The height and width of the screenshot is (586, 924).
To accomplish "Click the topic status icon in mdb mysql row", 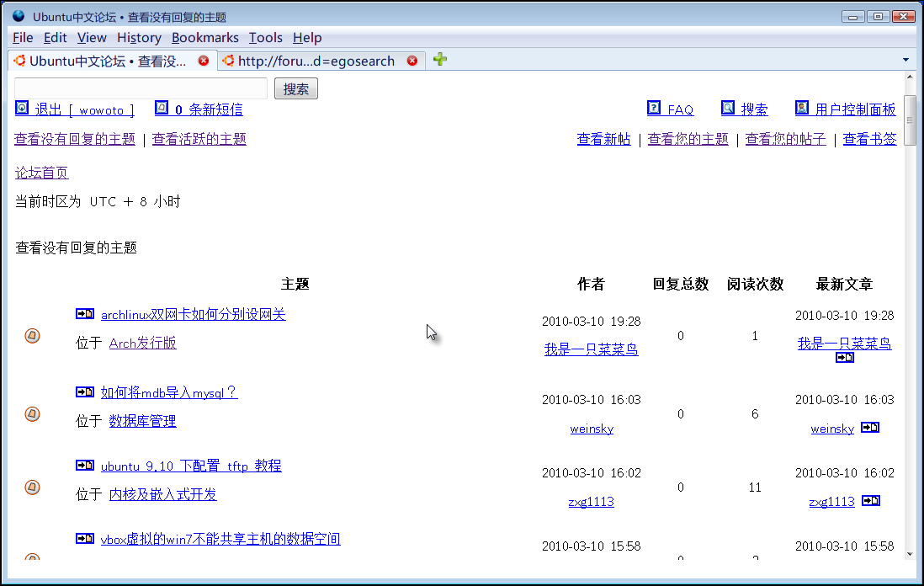I will coord(33,414).
